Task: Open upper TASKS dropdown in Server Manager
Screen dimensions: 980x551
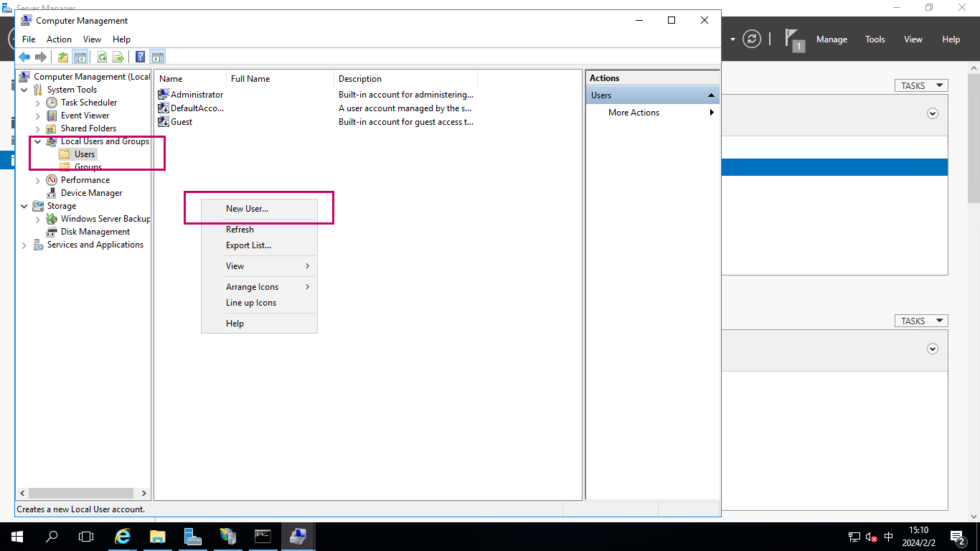Action: 921,85
